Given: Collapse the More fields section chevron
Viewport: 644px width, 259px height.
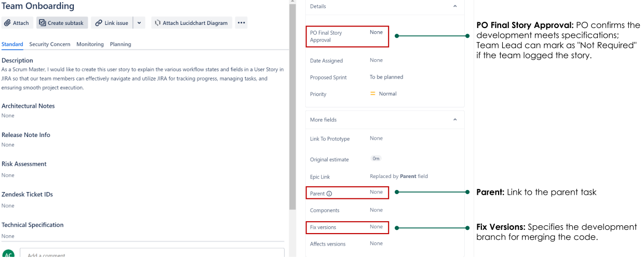Looking at the screenshot, I should pyautogui.click(x=455, y=120).
